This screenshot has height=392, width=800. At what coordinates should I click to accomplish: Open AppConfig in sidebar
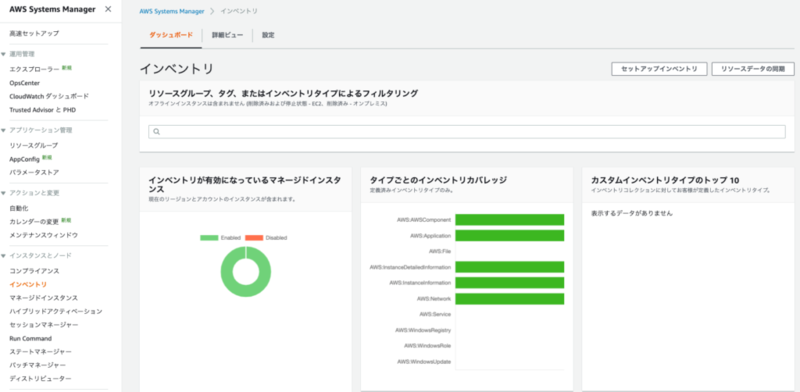click(x=24, y=159)
